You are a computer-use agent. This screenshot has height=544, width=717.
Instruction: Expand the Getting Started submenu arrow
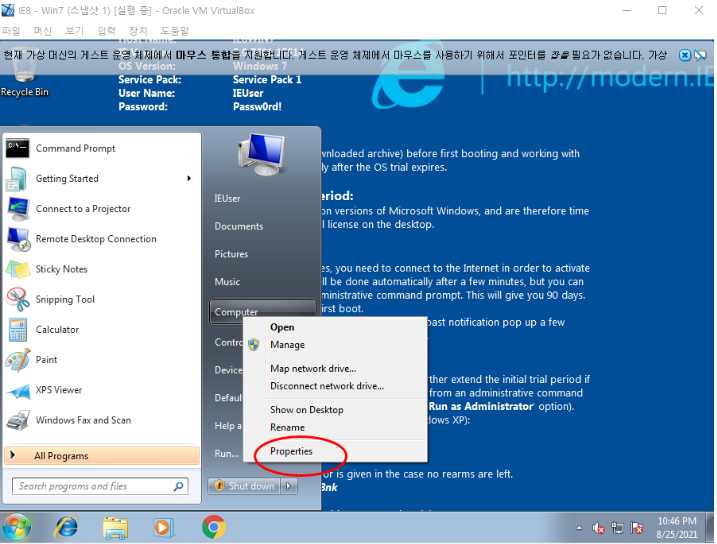[189, 178]
